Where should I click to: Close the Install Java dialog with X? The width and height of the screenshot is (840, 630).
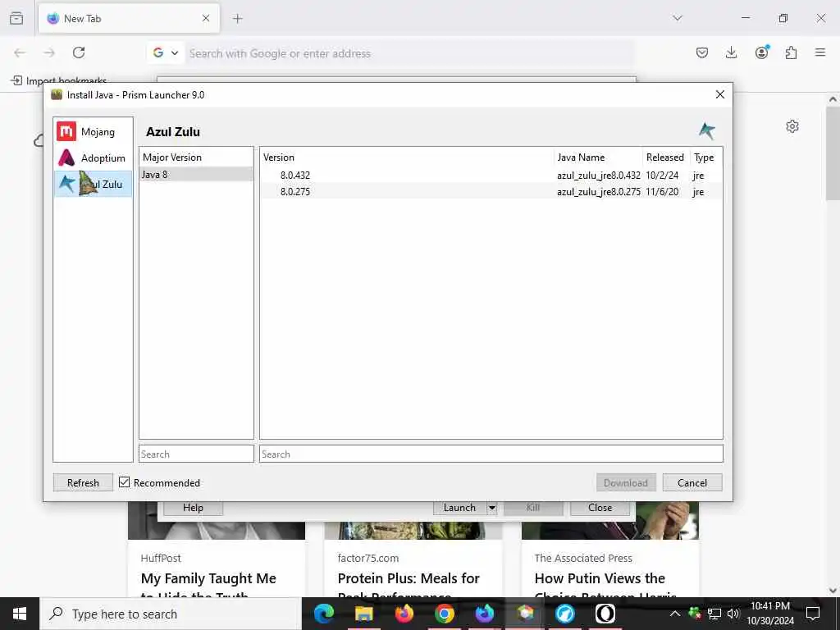tap(720, 94)
